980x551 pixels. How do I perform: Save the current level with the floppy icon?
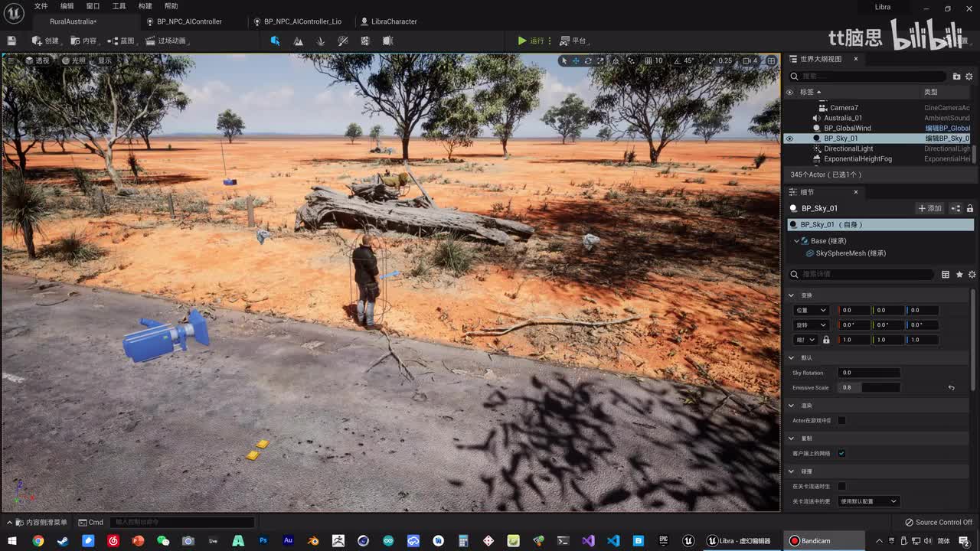11,41
